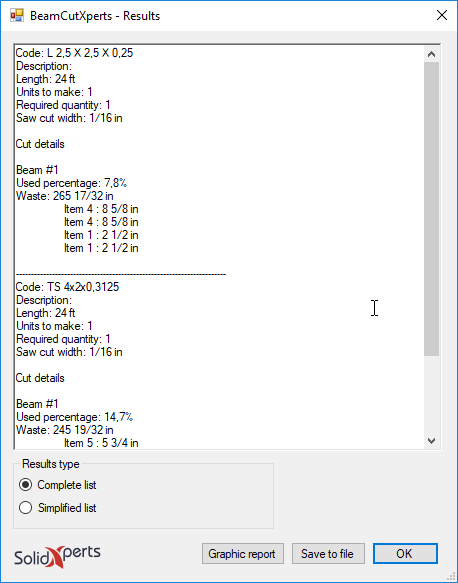Open the Graphic report
Screen dimensions: 458x583
tap(243, 554)
